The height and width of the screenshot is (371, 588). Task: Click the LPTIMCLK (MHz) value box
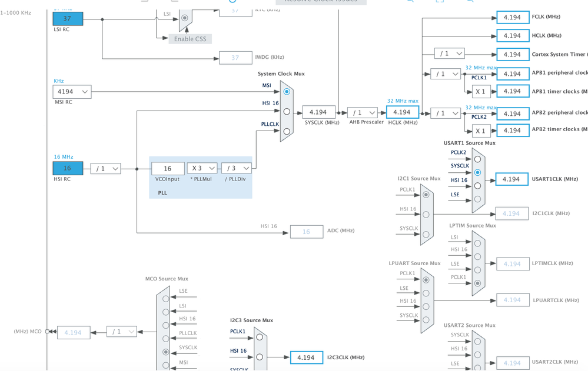click(513, 264)
